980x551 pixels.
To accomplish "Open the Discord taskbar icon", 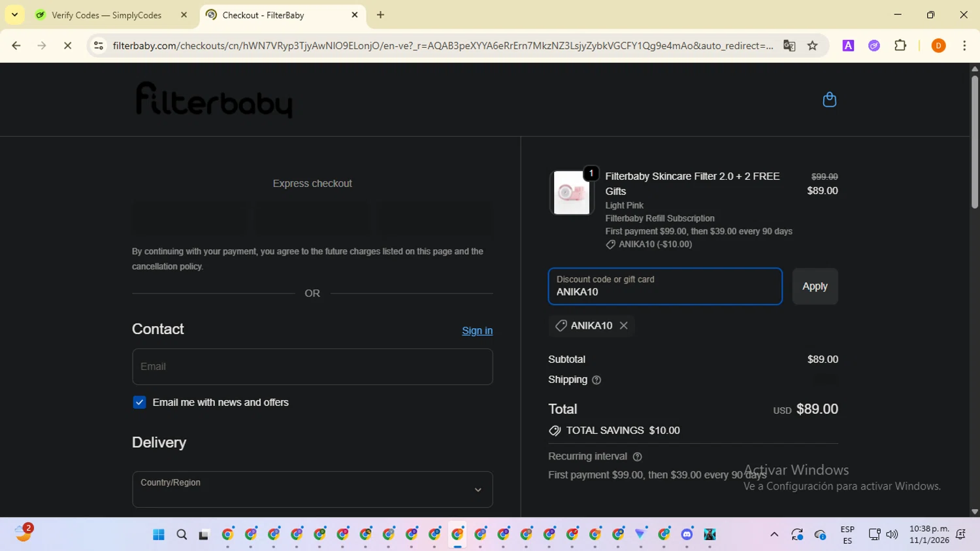I will [687, 535].
